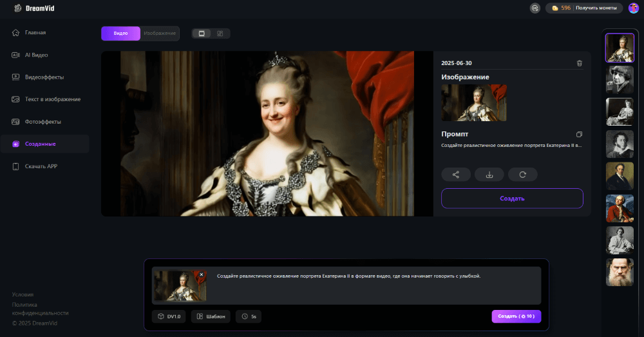Image resolution: width=644 pixels, height=337 pixels.
Task: Select the first history thumbnail of Catherine II
Action: point(620,48)
